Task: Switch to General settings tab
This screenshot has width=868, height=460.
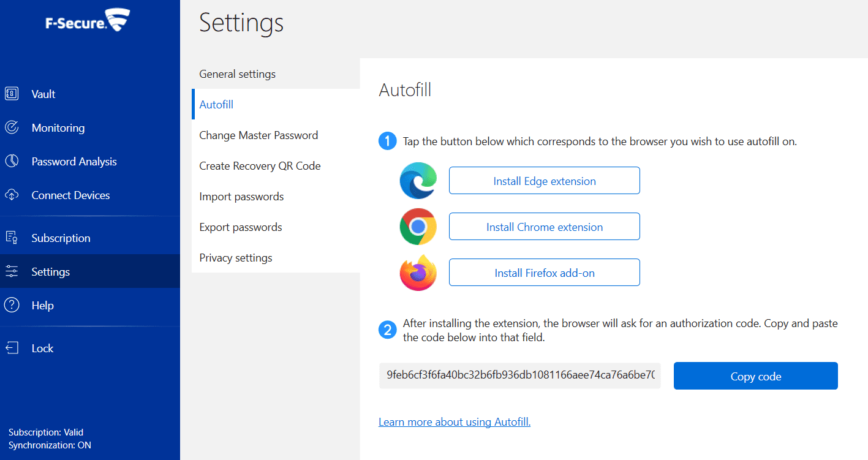Action: click(276, 74)
